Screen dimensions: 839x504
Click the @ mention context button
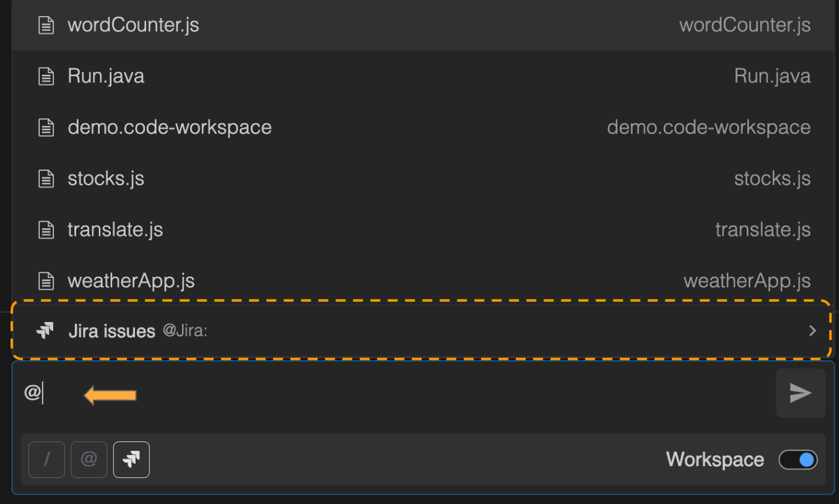(x=89, y=459)
